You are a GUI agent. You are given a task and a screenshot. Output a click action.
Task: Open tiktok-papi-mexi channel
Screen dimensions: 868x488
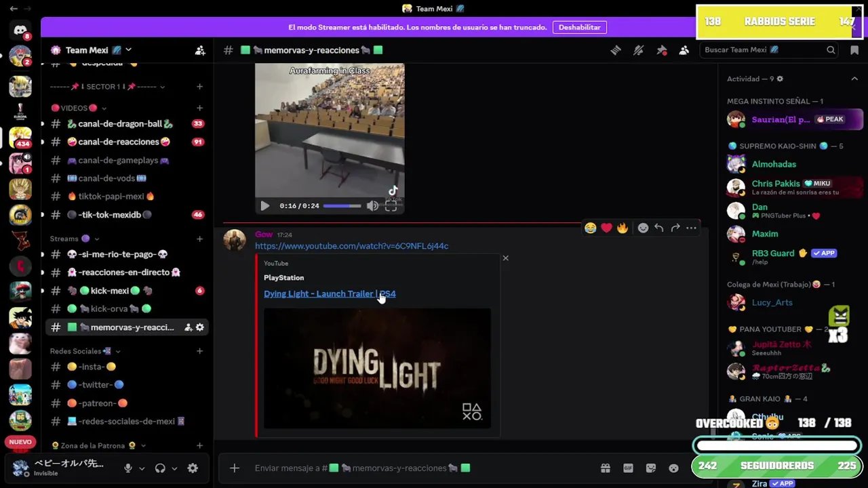coord(127,197)
